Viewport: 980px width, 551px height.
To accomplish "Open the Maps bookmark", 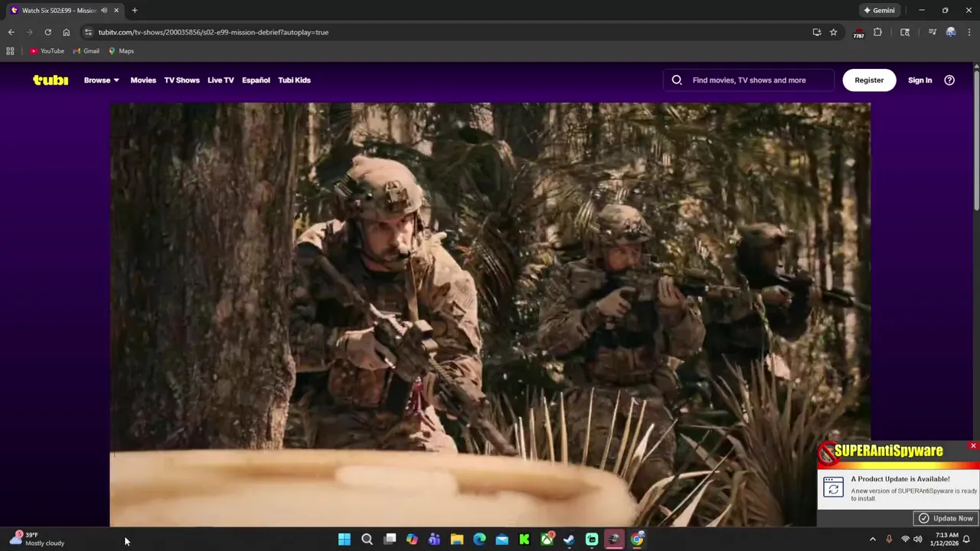I will [x=121, y=51].
